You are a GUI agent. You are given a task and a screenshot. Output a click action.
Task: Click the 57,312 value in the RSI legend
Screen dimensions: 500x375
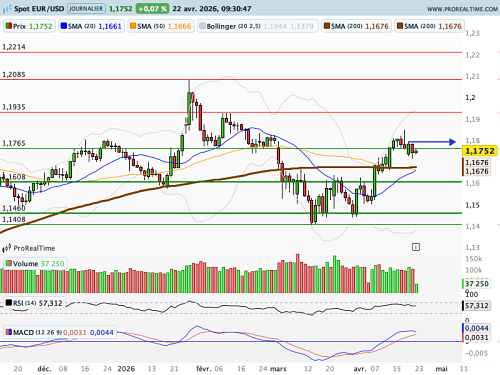pyautogui.click(x=51, y=303)
